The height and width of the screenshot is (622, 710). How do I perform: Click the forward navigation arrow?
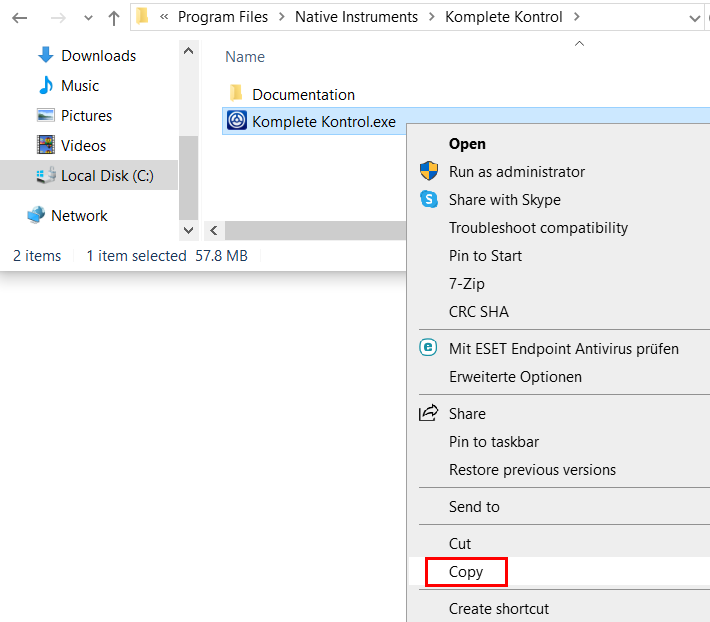(x=58, y=18)
